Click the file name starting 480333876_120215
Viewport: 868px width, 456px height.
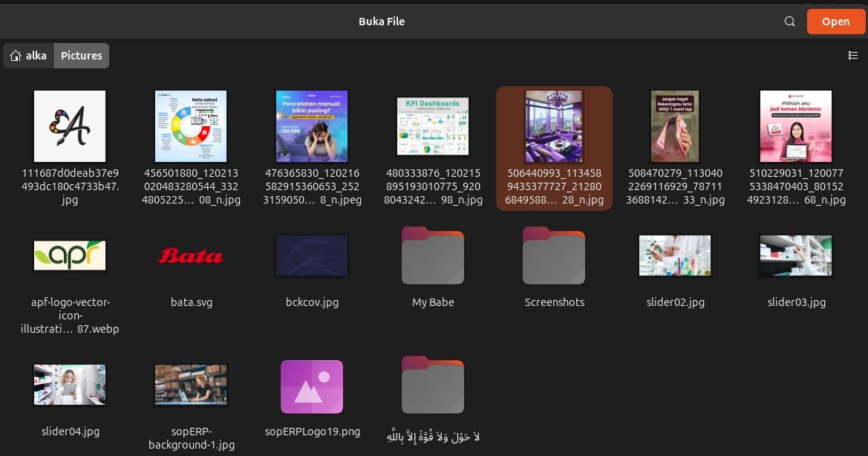[x=433, y=186]
